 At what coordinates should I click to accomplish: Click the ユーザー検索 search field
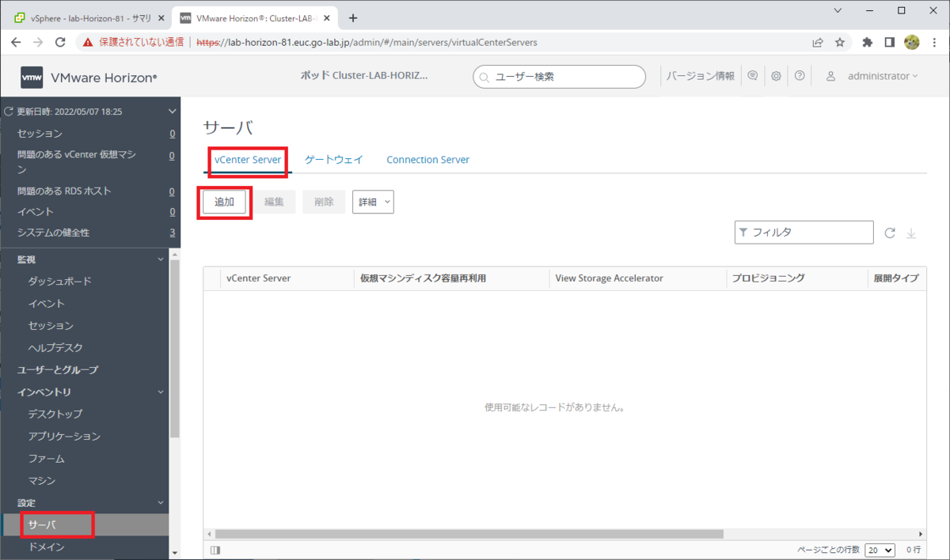559,77
